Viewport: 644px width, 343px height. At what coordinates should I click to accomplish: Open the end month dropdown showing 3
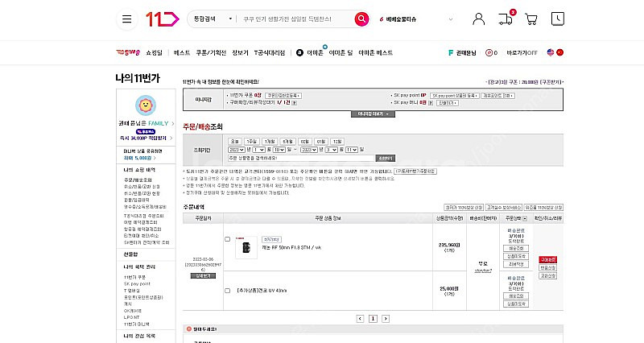[331, 150]
